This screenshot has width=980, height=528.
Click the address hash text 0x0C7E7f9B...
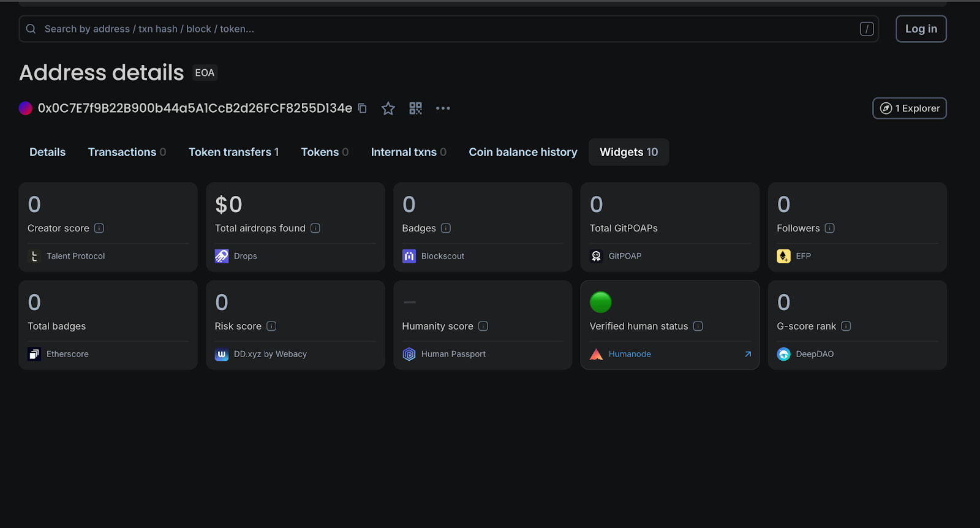click(x=195, y=108)
